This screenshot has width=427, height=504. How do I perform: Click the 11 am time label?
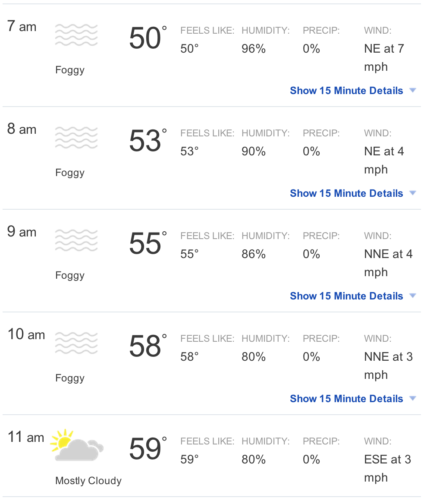click(26, 437)
